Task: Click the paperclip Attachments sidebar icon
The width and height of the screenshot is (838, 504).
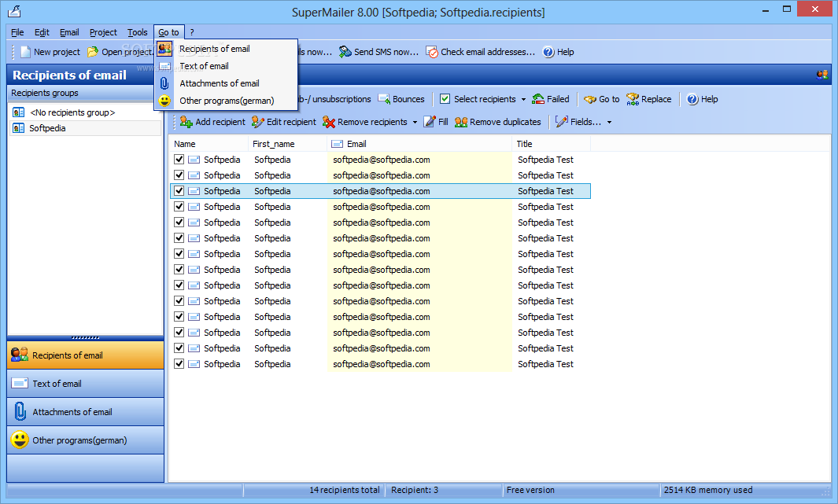Action: [20, 412]
